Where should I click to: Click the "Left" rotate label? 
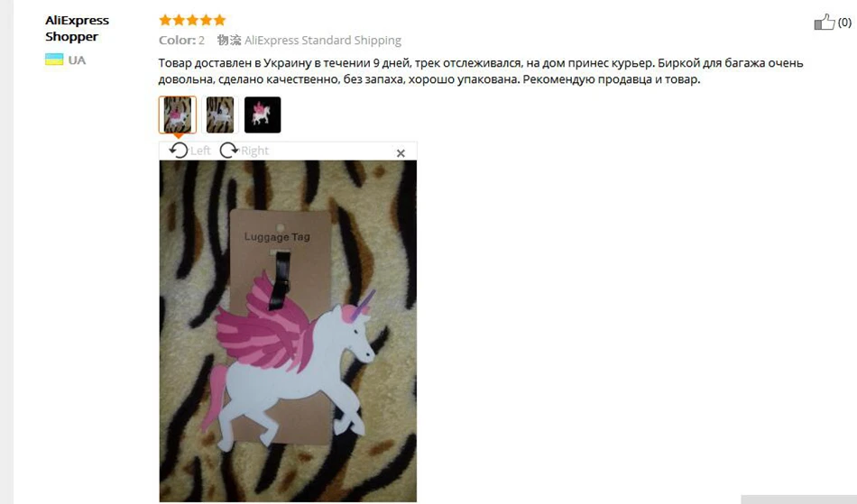(x=200, y=151)
